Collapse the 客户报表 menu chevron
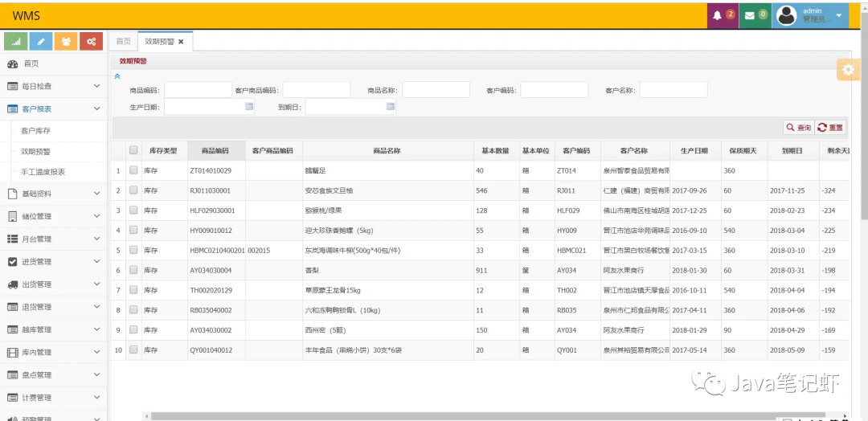 (x=97, y=109)
